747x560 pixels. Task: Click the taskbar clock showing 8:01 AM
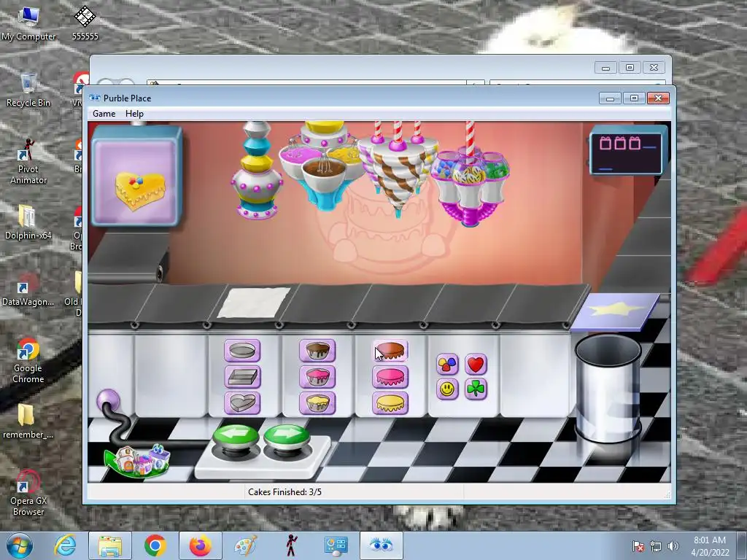[710, 546]
